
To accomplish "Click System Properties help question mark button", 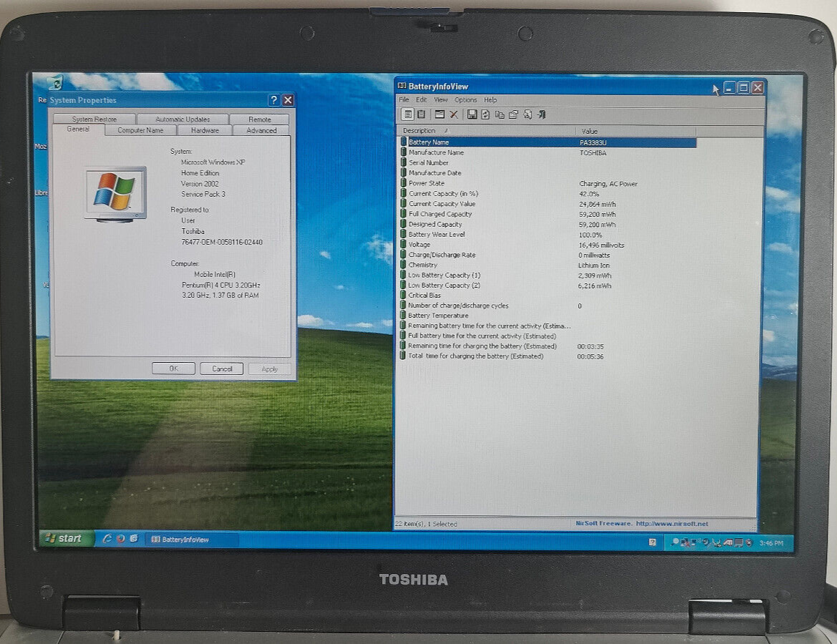I will tap(274, 100).
